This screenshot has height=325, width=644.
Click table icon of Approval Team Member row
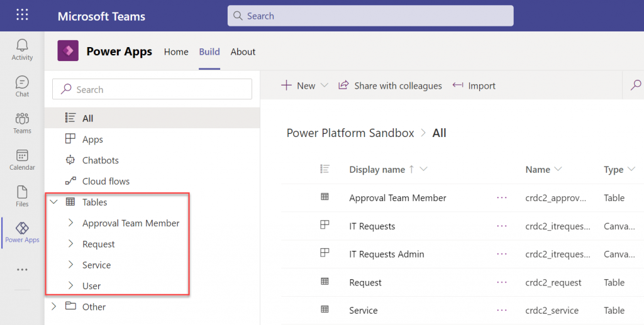(325, 197)
